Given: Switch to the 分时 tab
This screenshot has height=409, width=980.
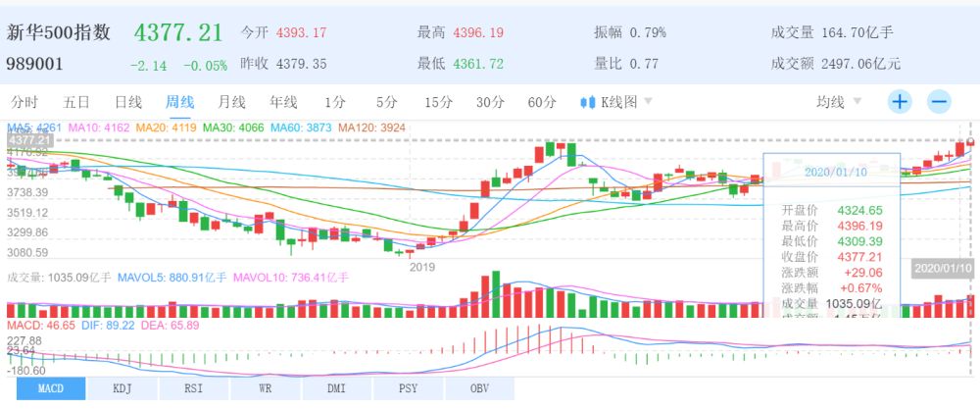Looking at the screenshot, I should pyautogui.click(x=24, y=102).
